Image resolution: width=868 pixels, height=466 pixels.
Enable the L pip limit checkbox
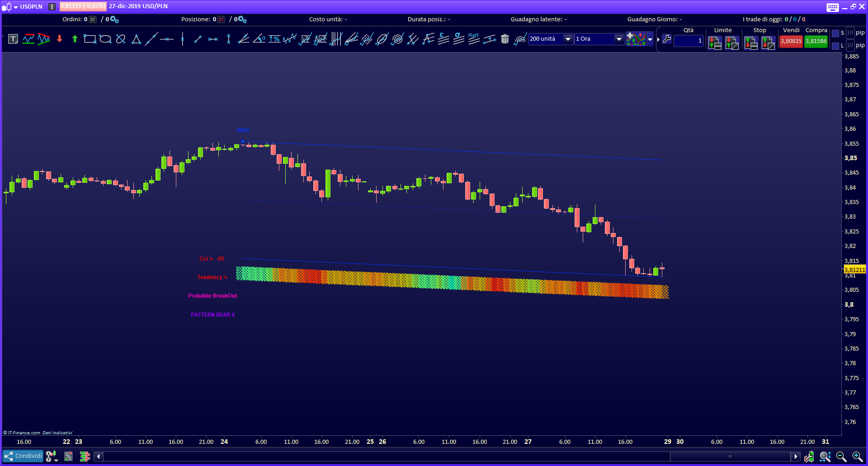(835, 46)
